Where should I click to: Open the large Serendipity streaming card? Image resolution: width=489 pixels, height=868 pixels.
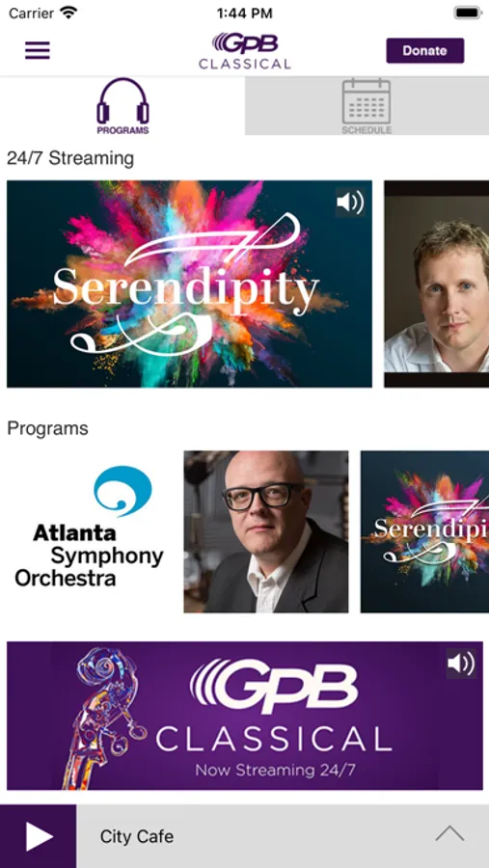(x=189, y=284)
